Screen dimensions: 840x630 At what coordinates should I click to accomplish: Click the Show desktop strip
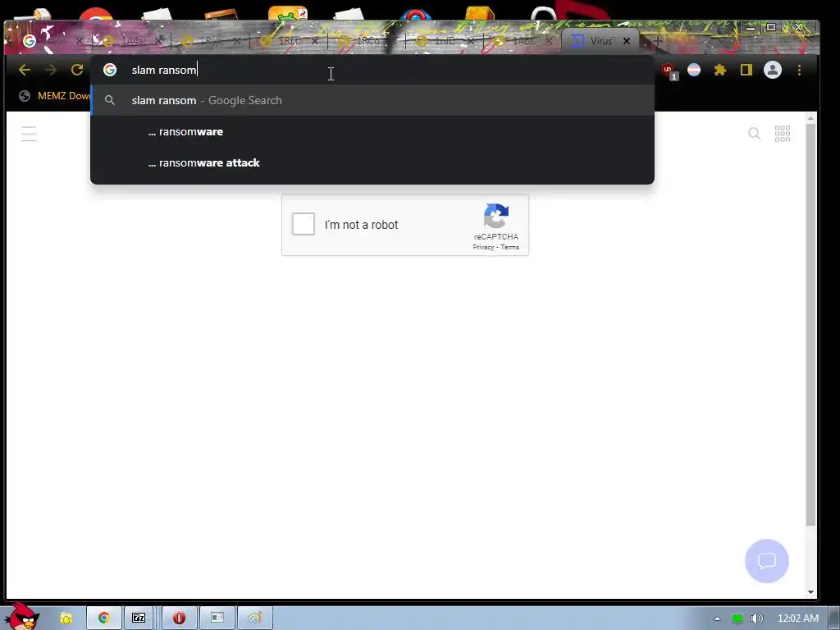pos(834,619)
